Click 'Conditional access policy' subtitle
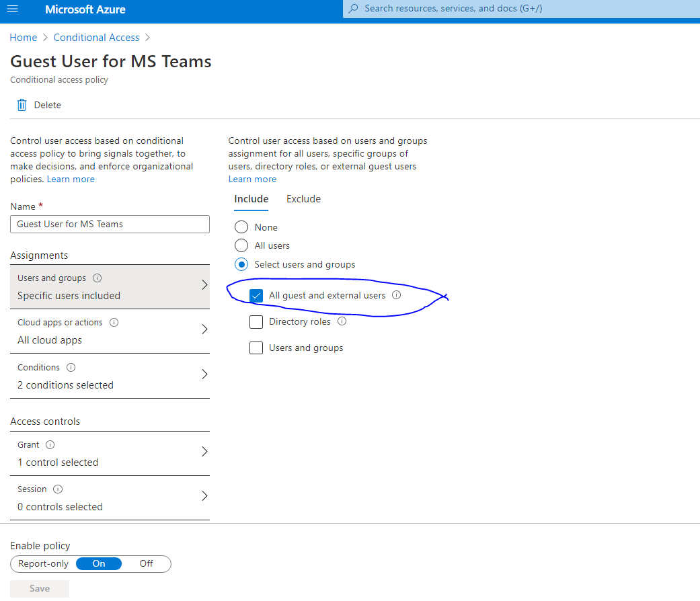The image size is (700, 601). coord(59,79)
